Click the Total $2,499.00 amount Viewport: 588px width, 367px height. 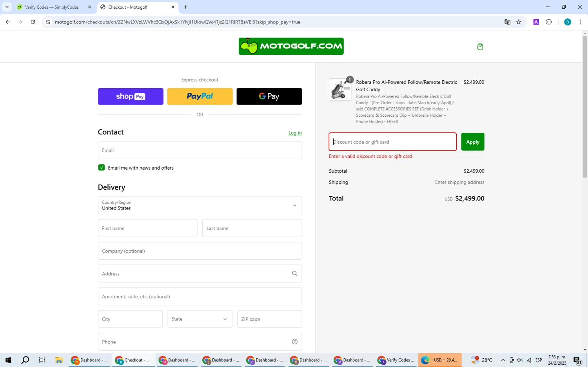pyautogui.click(x=470, y=199)
